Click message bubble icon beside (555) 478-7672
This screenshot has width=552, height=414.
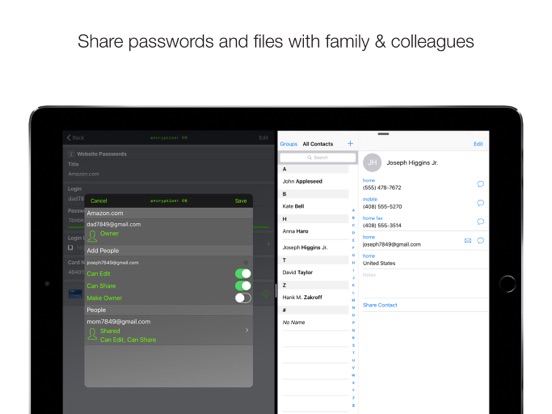pos(480,184)
